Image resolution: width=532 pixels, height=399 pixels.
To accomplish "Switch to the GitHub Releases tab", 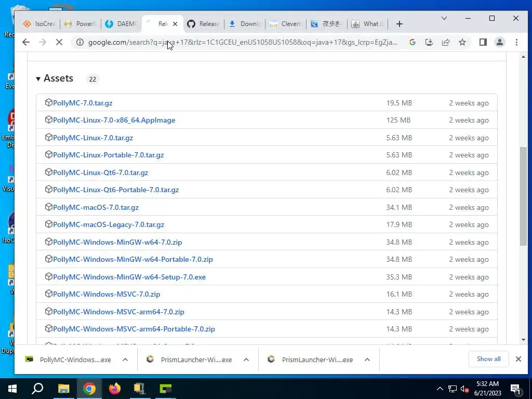I will click(204, 24).
